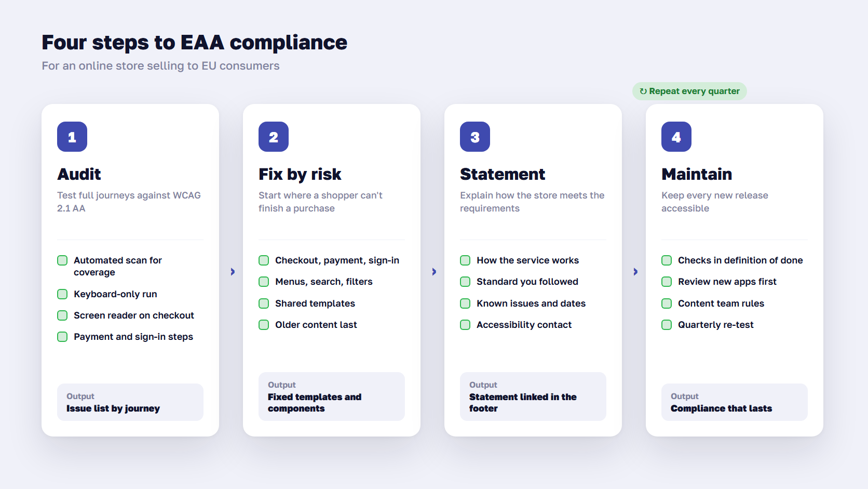Check Known issues and dates box

coord(465,303)
